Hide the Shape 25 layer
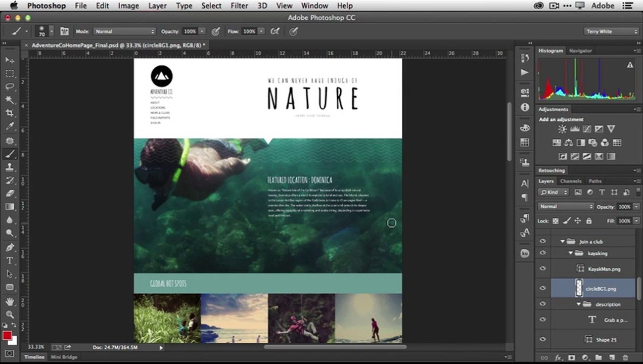Viewport: 643px width, 364px height. [x=543, y=339]
